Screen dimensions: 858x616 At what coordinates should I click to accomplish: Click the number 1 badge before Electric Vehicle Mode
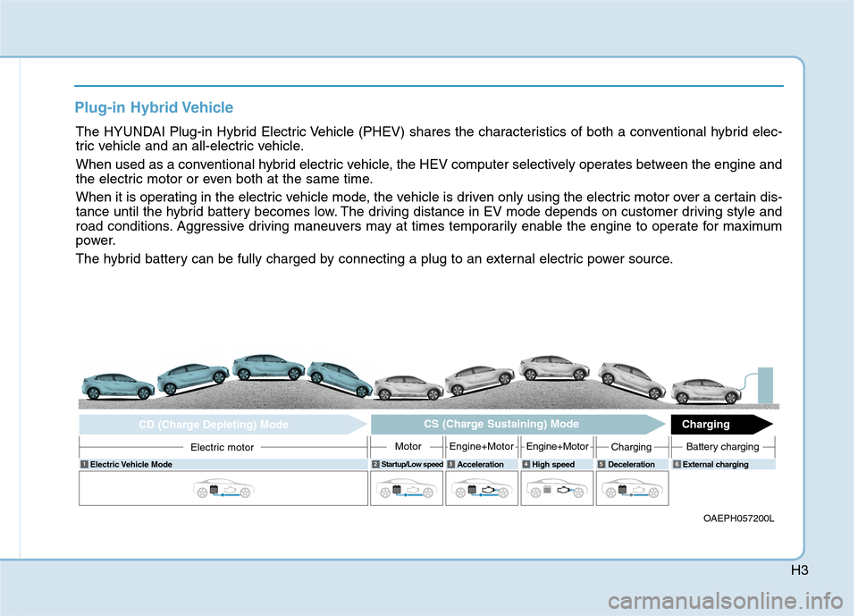tap(84, 464)
